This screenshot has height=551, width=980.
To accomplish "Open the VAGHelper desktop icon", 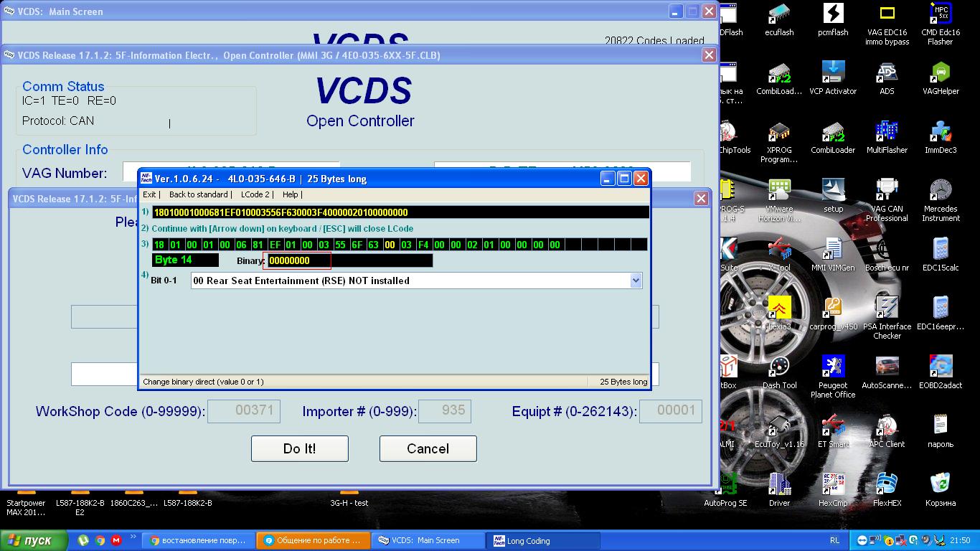I will tap(941, 75).
